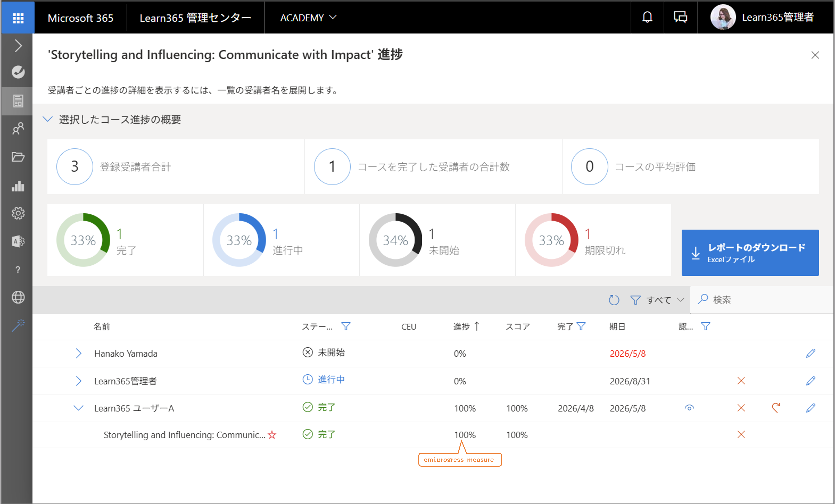Image resolution: width=835 pixels, height=504 pixels.
Task: Collapse the Learn365 ユーザーA row
Action: click(x=78, y=408)
